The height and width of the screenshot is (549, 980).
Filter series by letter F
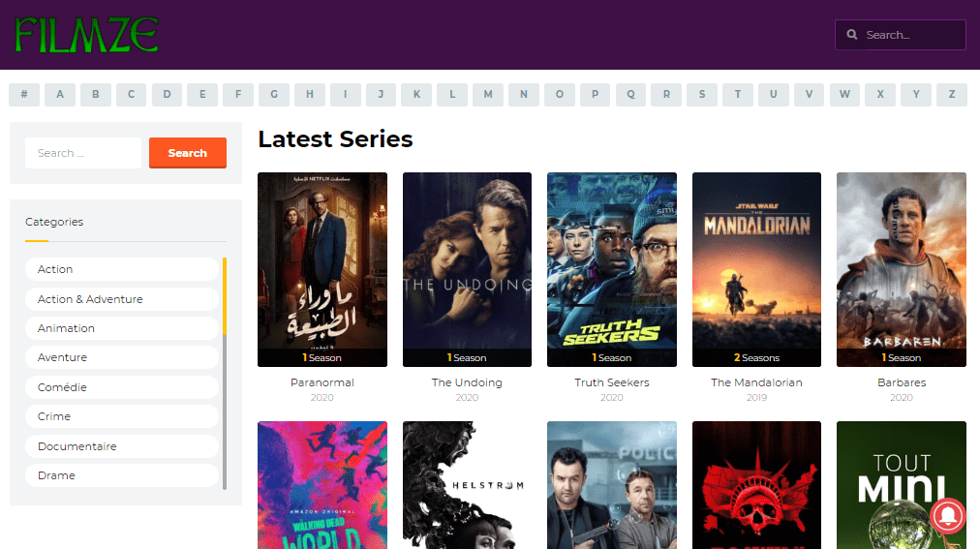238,94
